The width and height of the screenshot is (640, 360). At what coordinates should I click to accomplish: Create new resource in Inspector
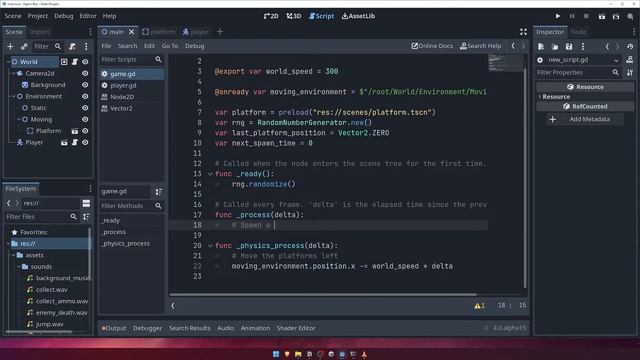click(x=541, y=47)
